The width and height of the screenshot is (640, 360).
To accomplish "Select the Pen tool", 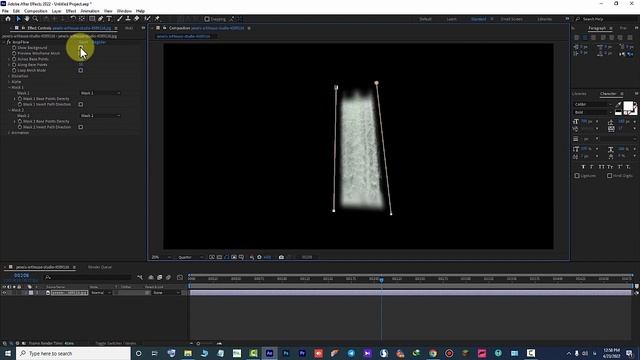I will [100, 19].
